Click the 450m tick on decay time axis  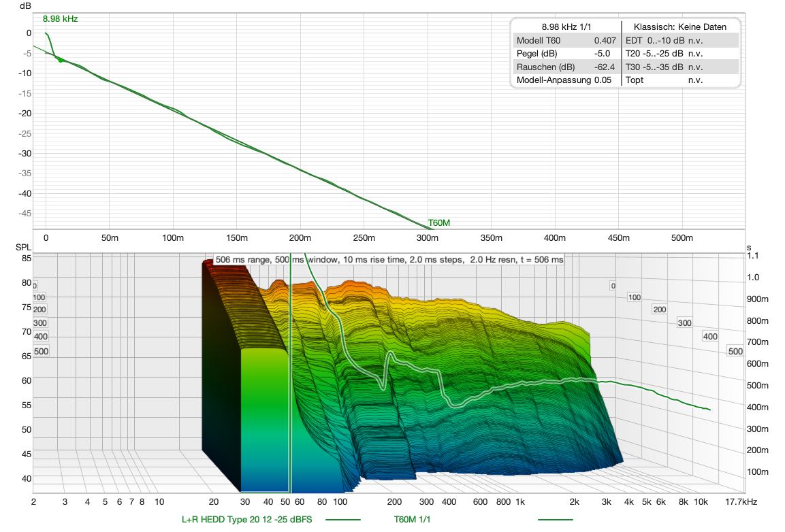[618, 238]
